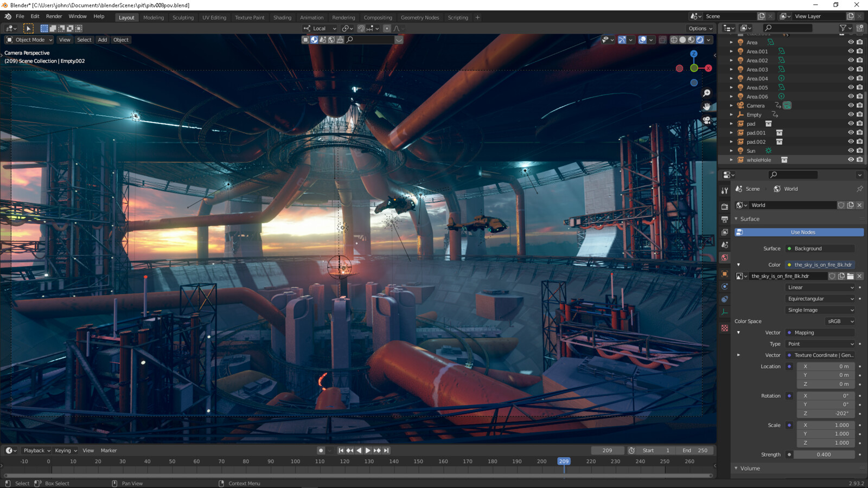Open the Tool properties tab

coord(725,190)
